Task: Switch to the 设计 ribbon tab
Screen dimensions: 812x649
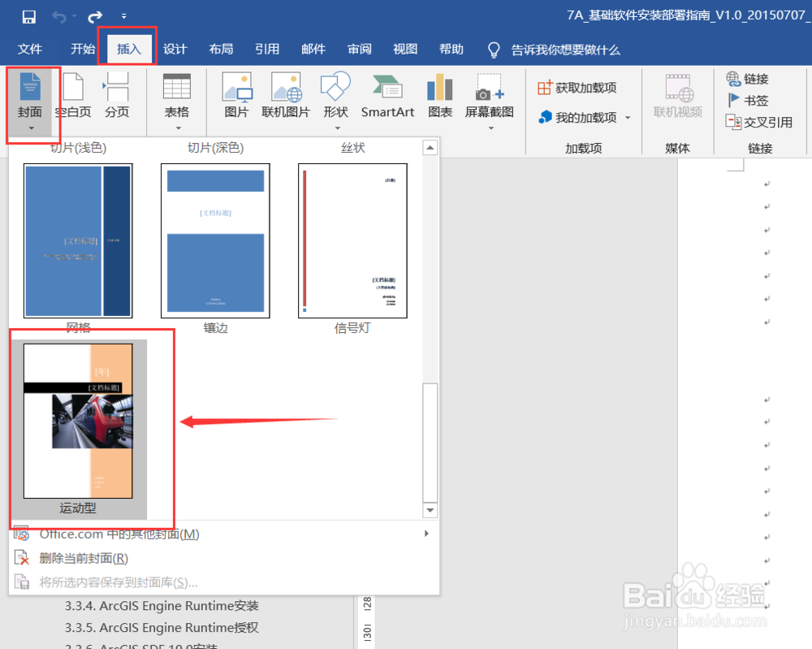Action: point(174,49)
